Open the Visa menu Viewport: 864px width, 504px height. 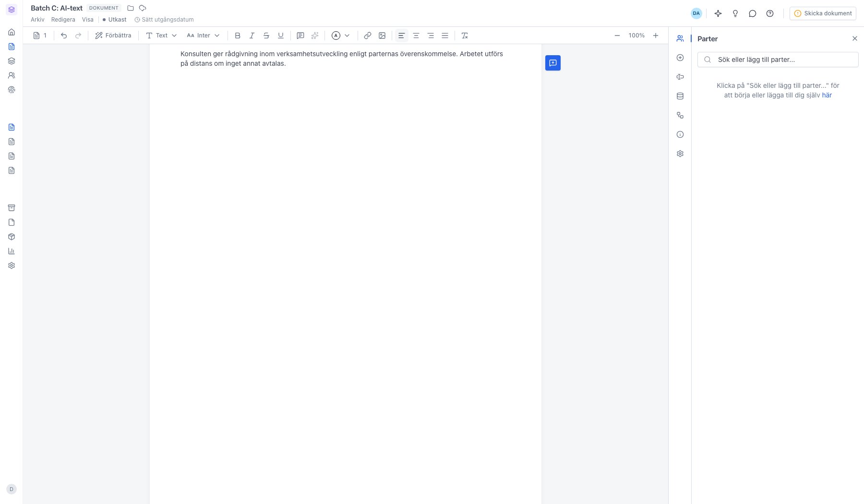tap(88, 20)
